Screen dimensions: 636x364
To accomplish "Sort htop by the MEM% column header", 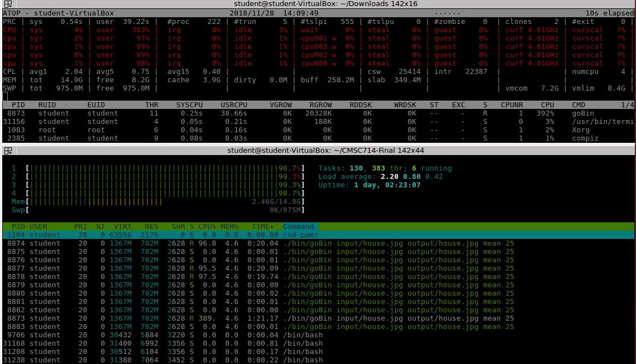I will 229,227.
